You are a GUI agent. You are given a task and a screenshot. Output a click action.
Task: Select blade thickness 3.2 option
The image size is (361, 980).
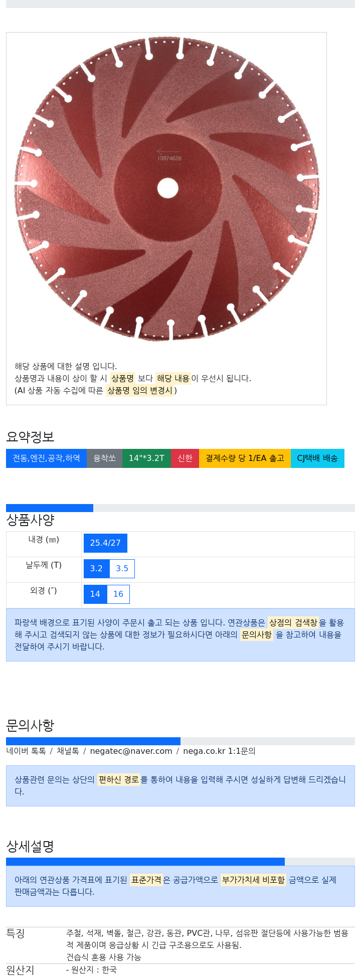[96, 569]
